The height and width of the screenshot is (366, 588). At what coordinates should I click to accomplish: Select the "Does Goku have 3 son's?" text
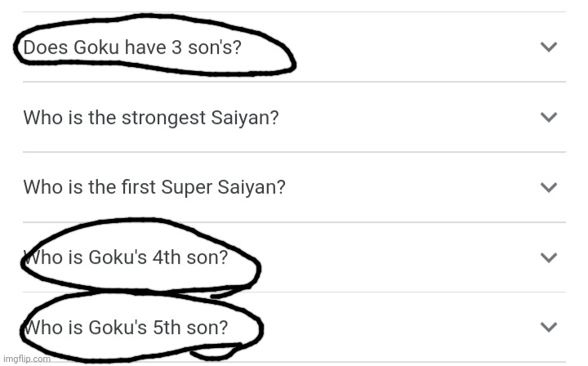(132, 47)
